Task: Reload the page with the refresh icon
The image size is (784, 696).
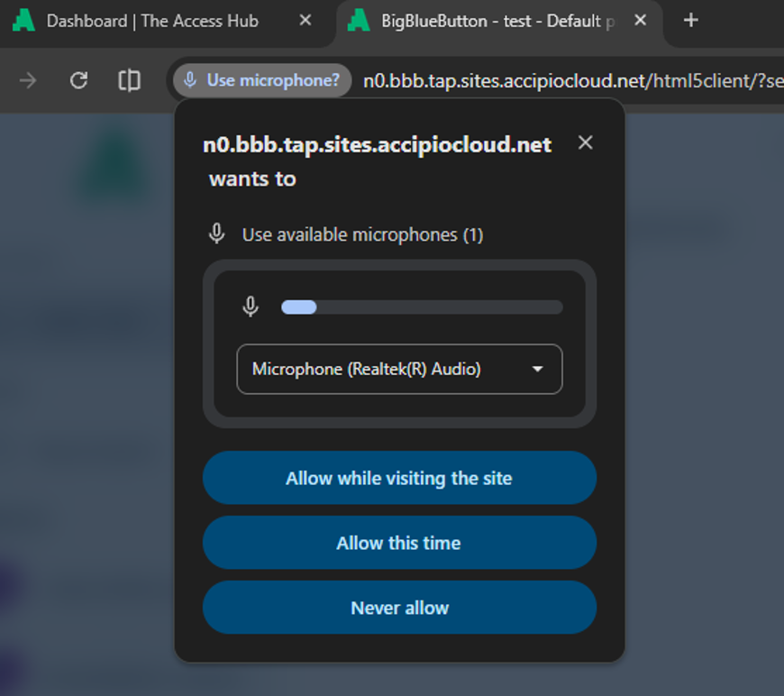Action: [78, 80]
